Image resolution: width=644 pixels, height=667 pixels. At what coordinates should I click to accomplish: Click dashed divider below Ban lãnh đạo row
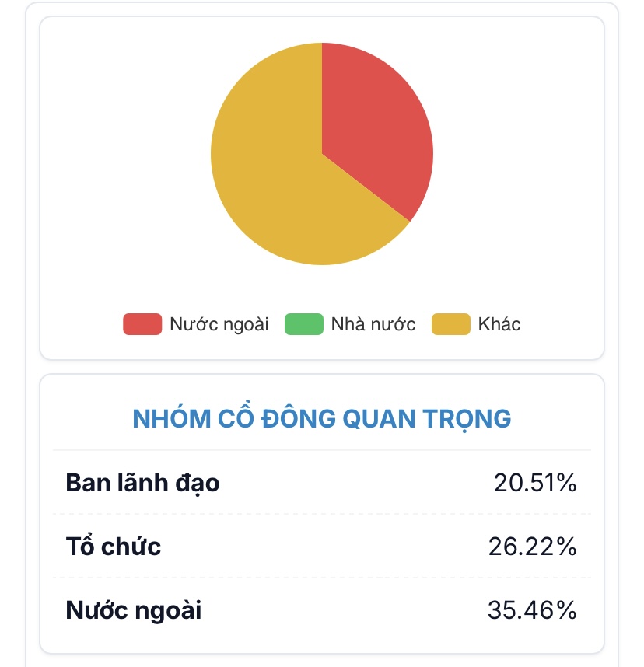point(322,514)
